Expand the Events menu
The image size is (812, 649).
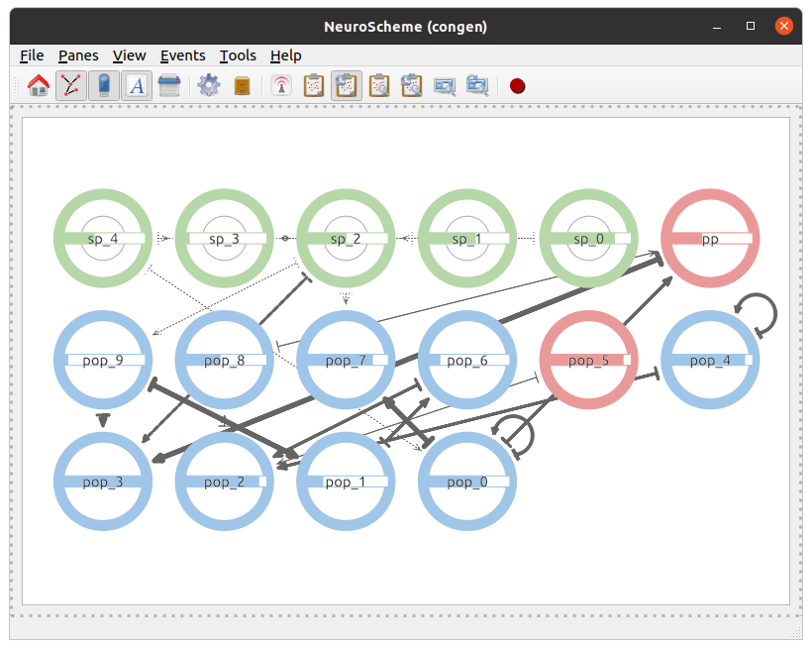(x=182, y=55)
